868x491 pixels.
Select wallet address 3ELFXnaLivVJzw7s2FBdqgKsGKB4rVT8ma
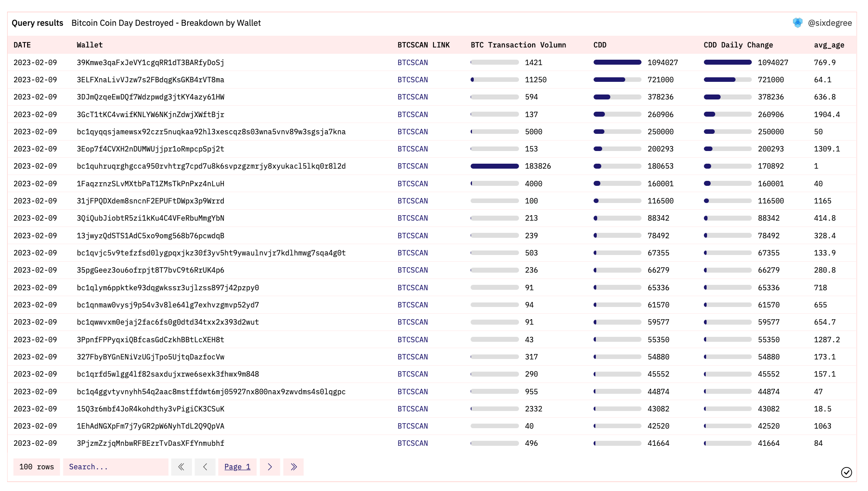(151, 80)
